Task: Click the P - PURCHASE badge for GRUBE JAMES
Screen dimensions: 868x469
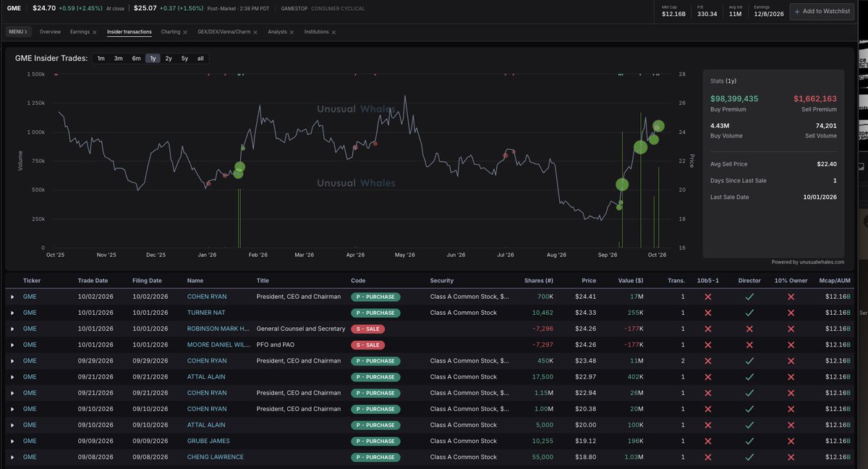Action: point(375,441)
